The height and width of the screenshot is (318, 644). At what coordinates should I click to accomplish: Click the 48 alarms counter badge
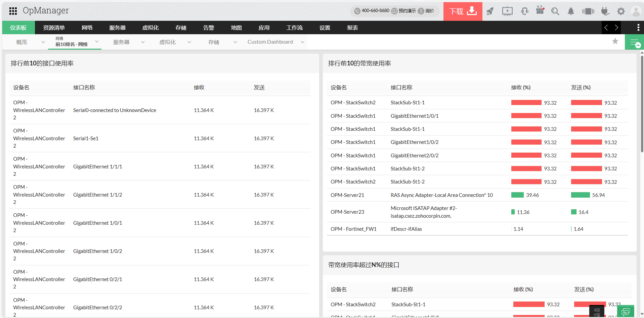pos(597,311)
